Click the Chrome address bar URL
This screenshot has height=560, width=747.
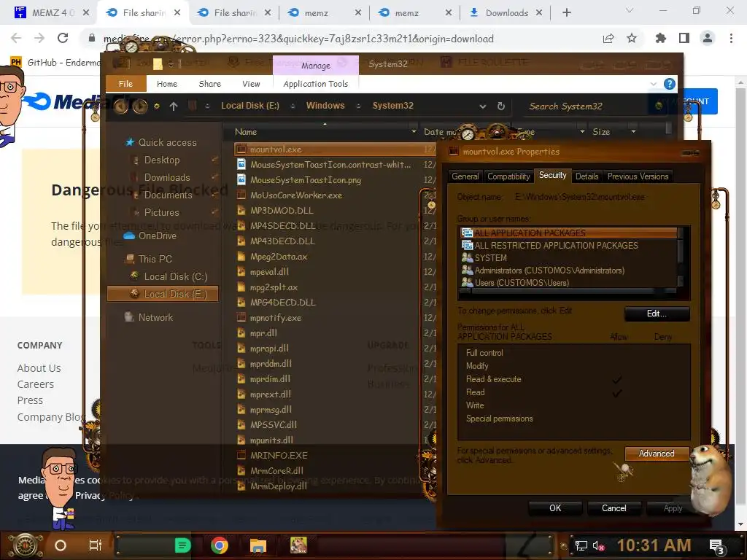[298, 39]
